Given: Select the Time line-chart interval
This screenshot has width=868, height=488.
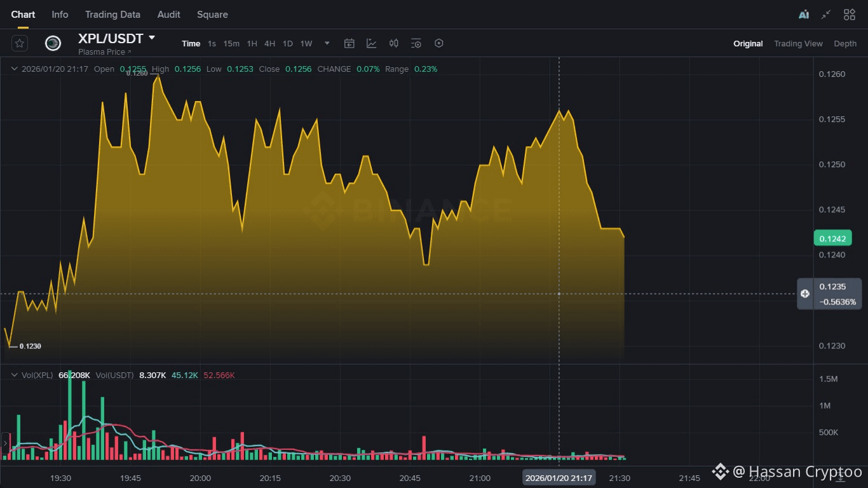Looking at the screenshot, I should tap(191, 43).
